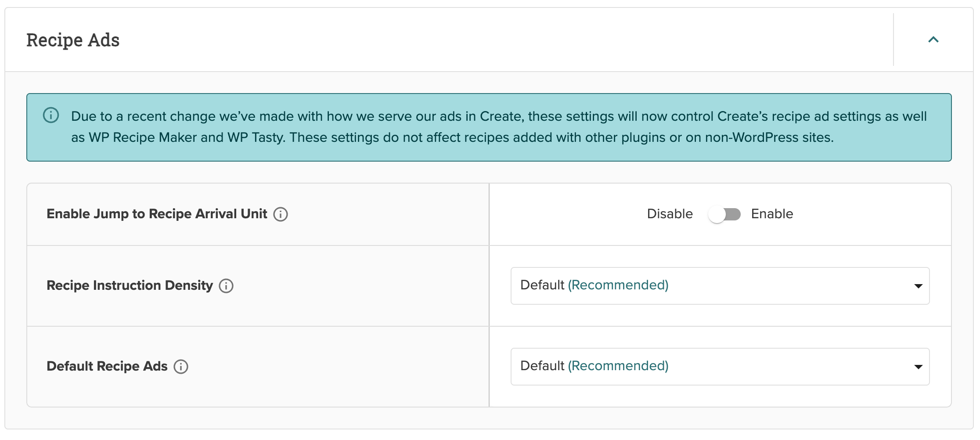Click the Enable label next to toggle
Viewport: 980px width, 440px height.
pyautogui.click(x=772, y=214)
